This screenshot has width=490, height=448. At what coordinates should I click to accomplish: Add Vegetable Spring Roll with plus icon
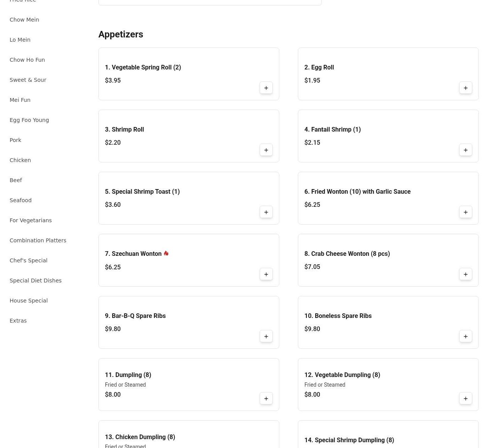(266, 88)
